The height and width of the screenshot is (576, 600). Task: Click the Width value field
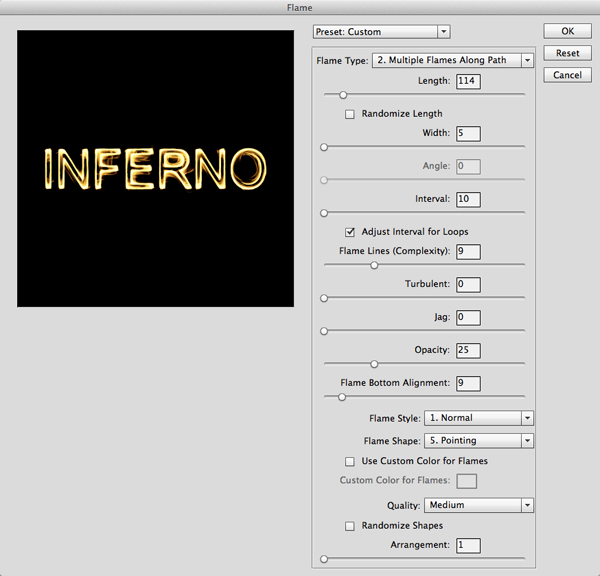coord(468,133)
